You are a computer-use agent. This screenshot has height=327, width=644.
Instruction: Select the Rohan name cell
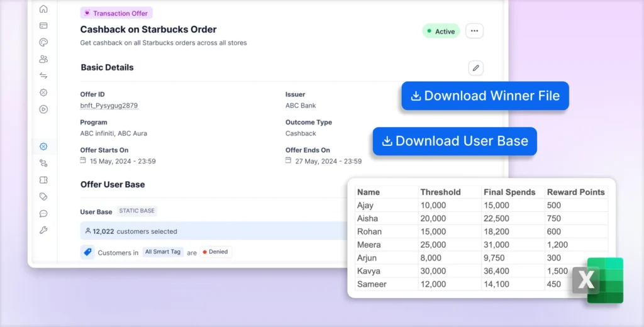point(387,231)
